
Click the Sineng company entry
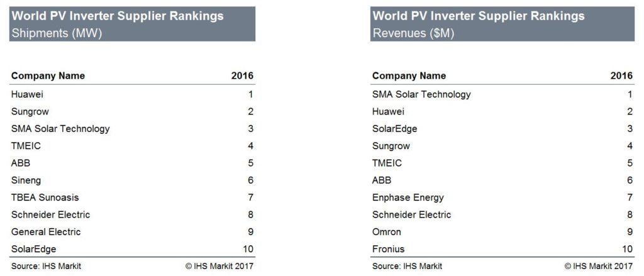[x=26, y=180]
